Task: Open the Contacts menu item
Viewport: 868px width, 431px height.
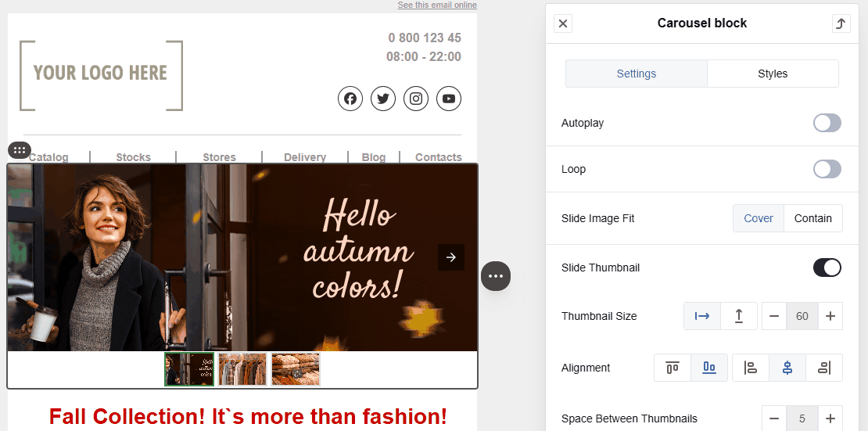Action: [439, 157]
